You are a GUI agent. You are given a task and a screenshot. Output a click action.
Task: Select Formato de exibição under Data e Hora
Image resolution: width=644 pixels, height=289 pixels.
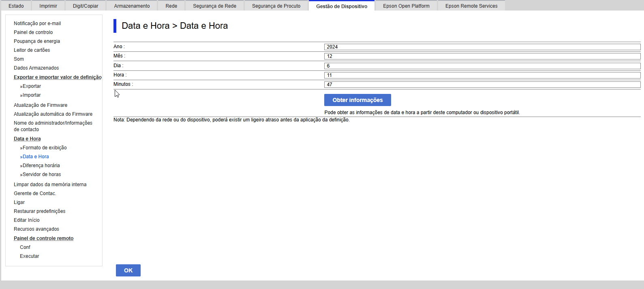click(45, 148)
